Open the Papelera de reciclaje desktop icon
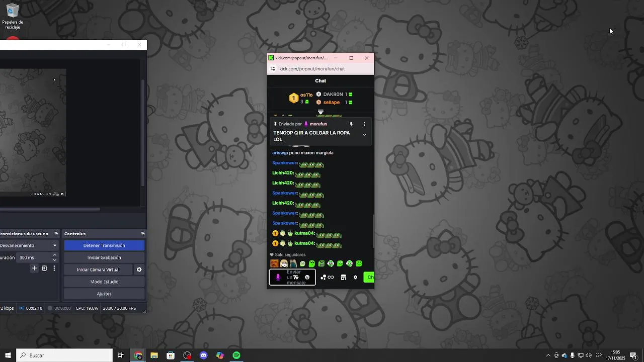The image size is (644, 362). tap(12, 17)
